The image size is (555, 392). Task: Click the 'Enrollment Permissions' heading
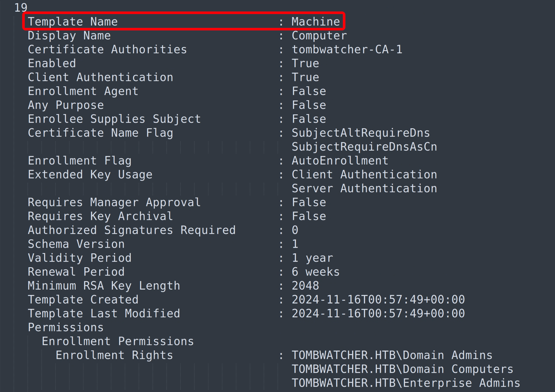118,341
